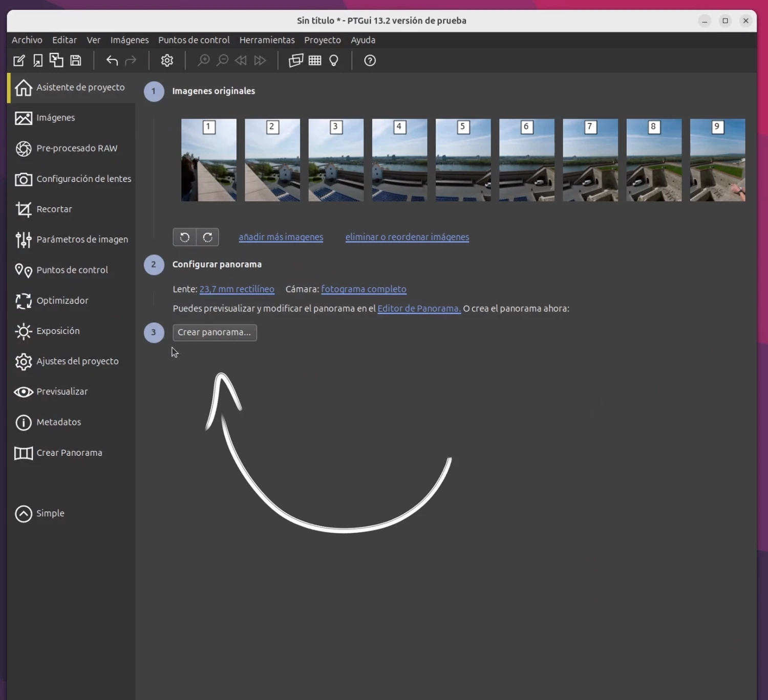Image resolution: width=768 pixels, height=700 pixels.
Task: Open the Optimizador sidebar tab
Action: (x=62, y=300)
